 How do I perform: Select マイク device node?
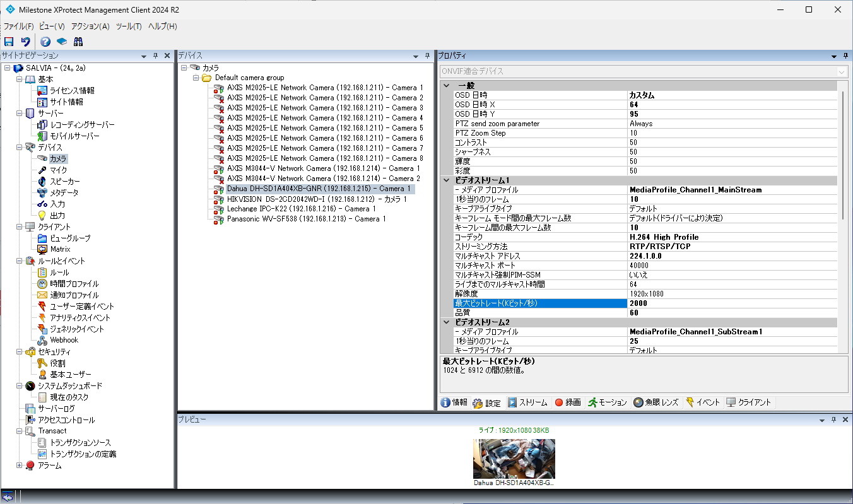58,170
